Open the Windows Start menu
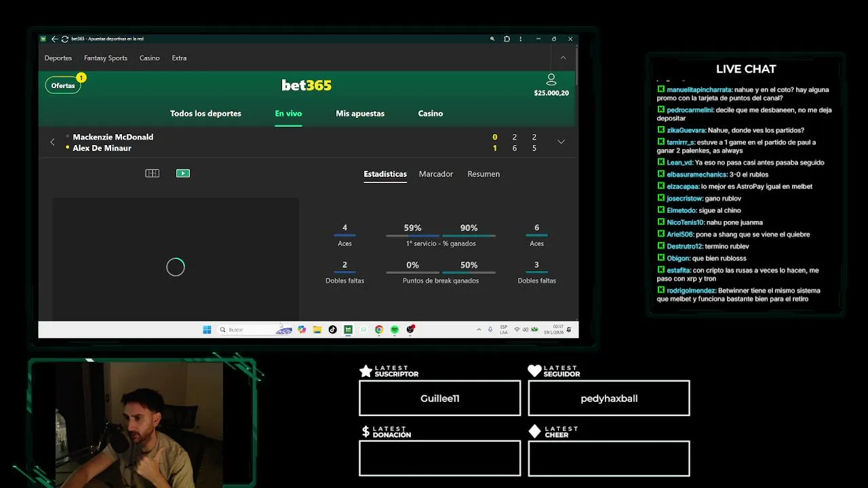Screen dimensions: 868x488 click(x=207, y=329)
